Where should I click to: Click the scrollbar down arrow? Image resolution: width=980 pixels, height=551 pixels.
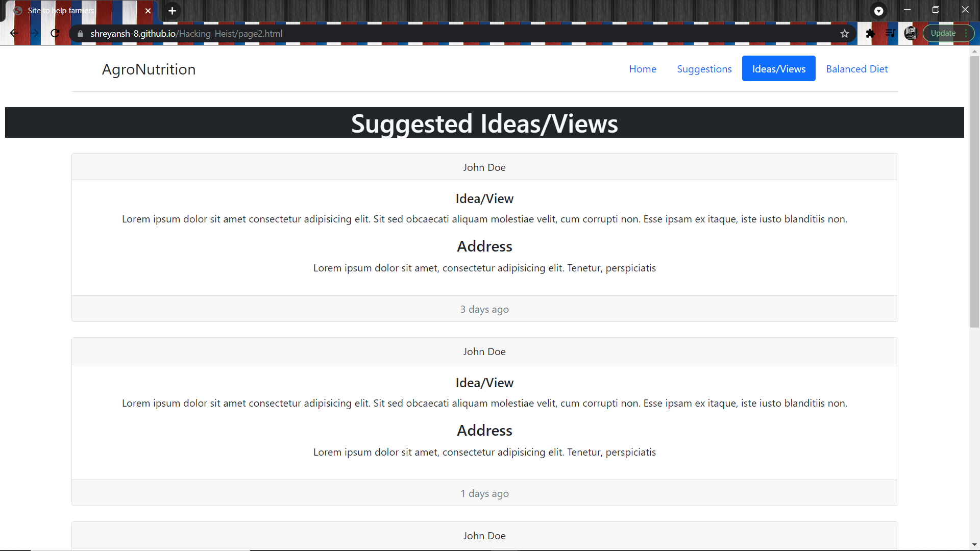[974, 544]
